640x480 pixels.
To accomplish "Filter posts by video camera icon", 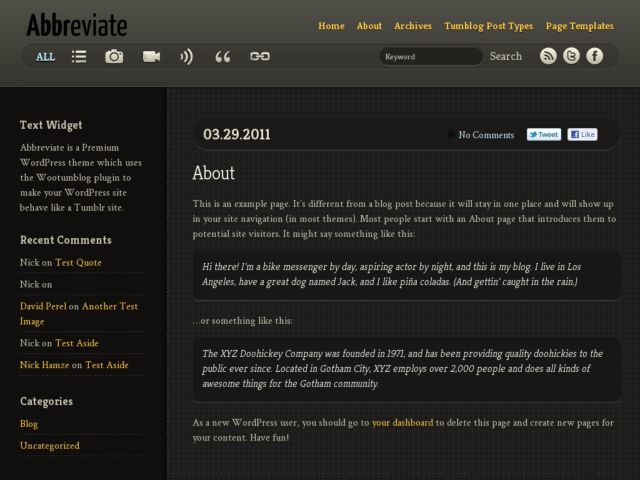I will coord(151,56).
